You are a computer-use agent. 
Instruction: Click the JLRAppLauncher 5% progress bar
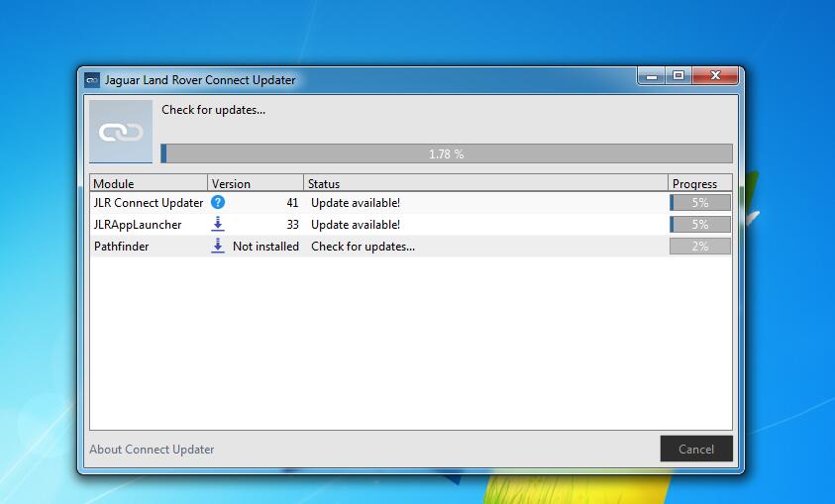point(699,224)
